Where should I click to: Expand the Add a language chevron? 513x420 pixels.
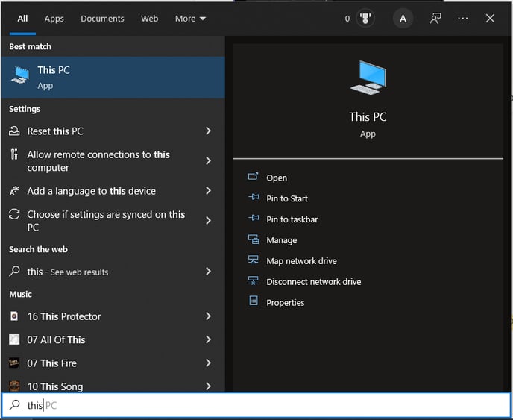pyautogui.click(x=208, y=190)
